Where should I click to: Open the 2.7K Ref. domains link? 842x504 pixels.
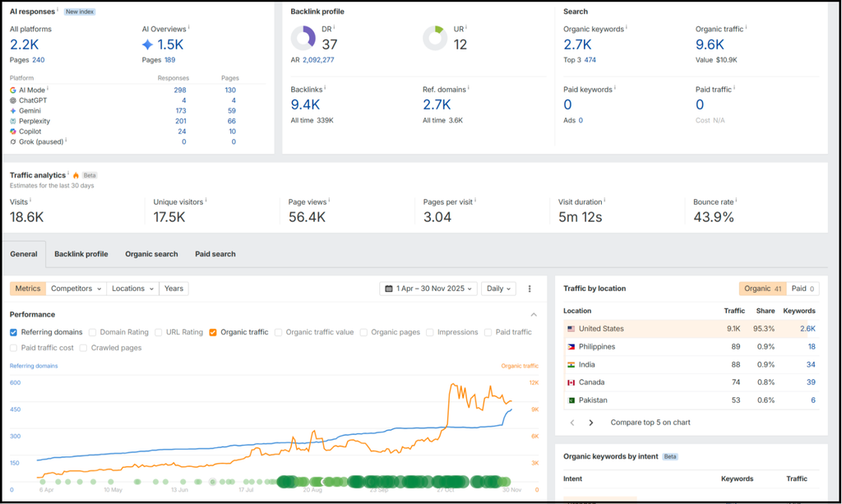pos(437,104)
